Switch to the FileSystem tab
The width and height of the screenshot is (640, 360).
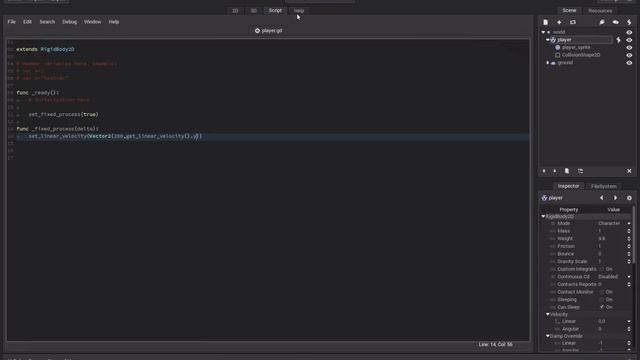tap(604, 187)
